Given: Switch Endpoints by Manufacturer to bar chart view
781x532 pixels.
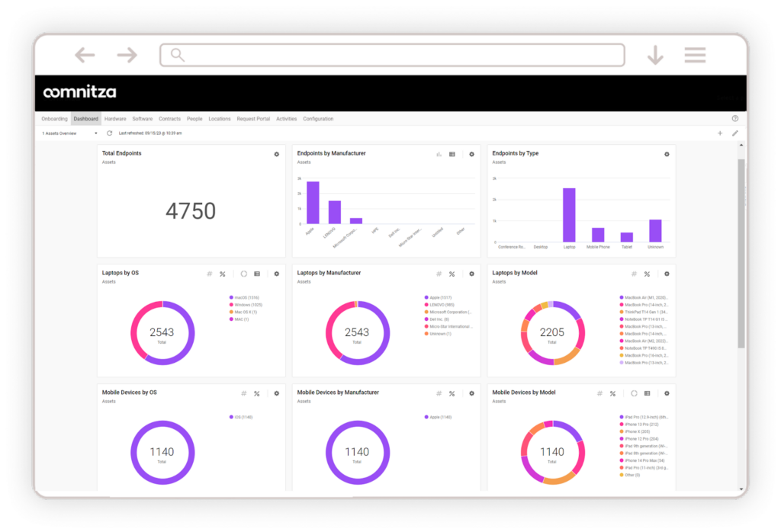Looking at the screenshot, I should [439, 154].
